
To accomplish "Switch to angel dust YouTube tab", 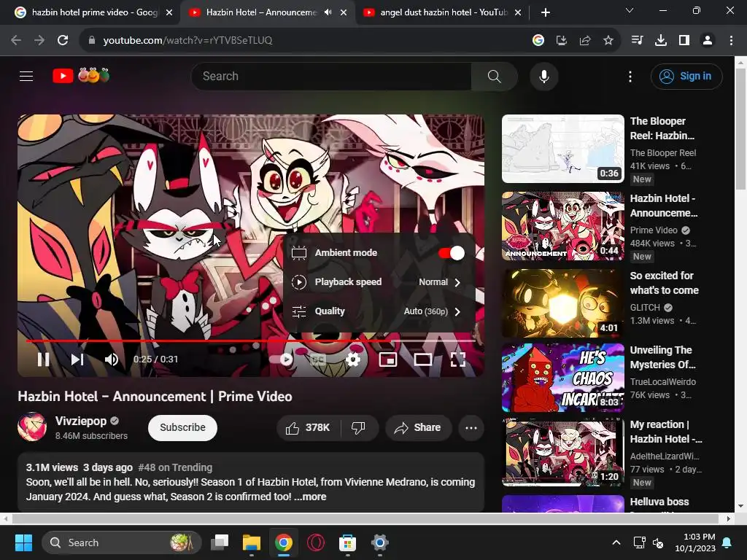I will click(443, 12).
